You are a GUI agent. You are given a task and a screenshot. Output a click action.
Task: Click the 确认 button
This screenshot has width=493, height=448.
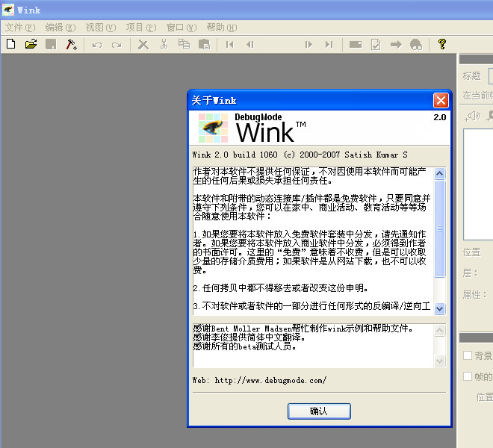pos(319,411)
